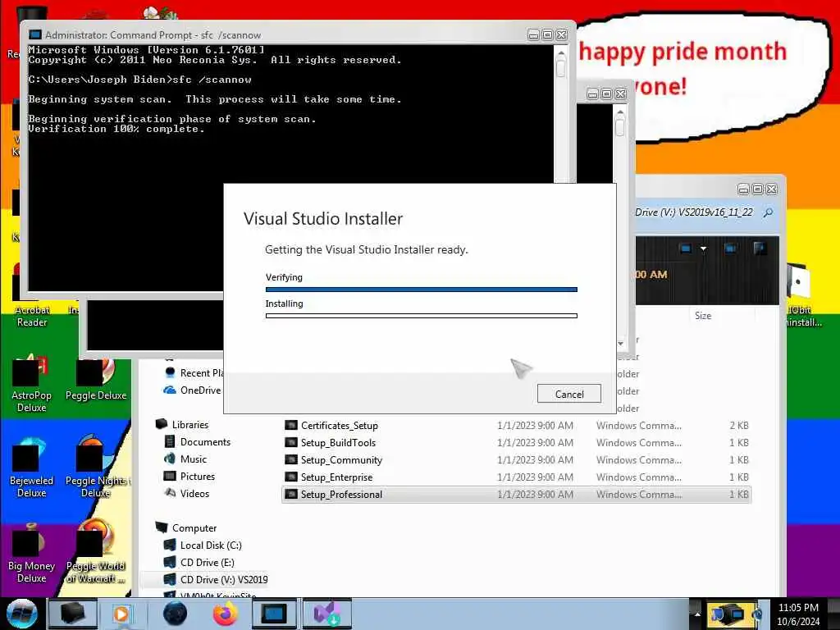Click the Explorer address bar showing VS2019v16_11_22
840x630 pixels.
[x=694, y=212]
